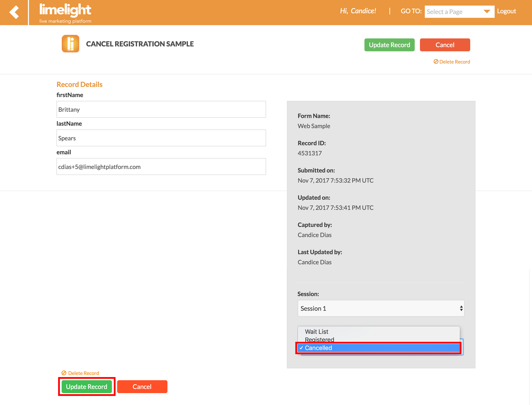Click the orange app icon beside title
This screenshot has height=405, width=532.
coord(70,44)
